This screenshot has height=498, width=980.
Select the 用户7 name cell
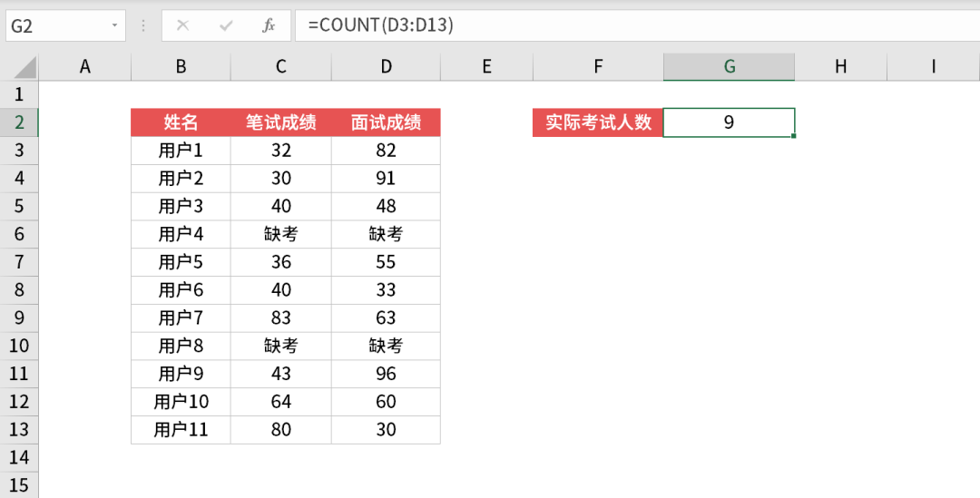click(x=181, y=317)
